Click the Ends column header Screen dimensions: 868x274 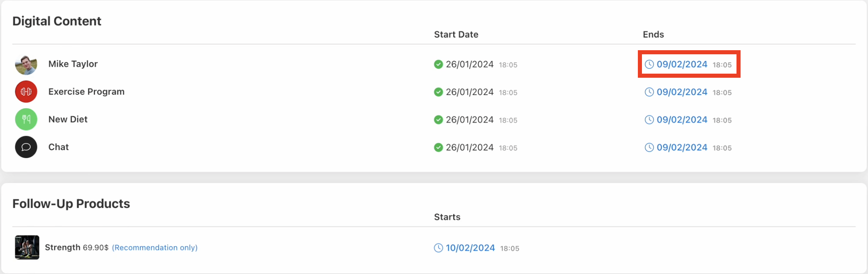point(653,35)
